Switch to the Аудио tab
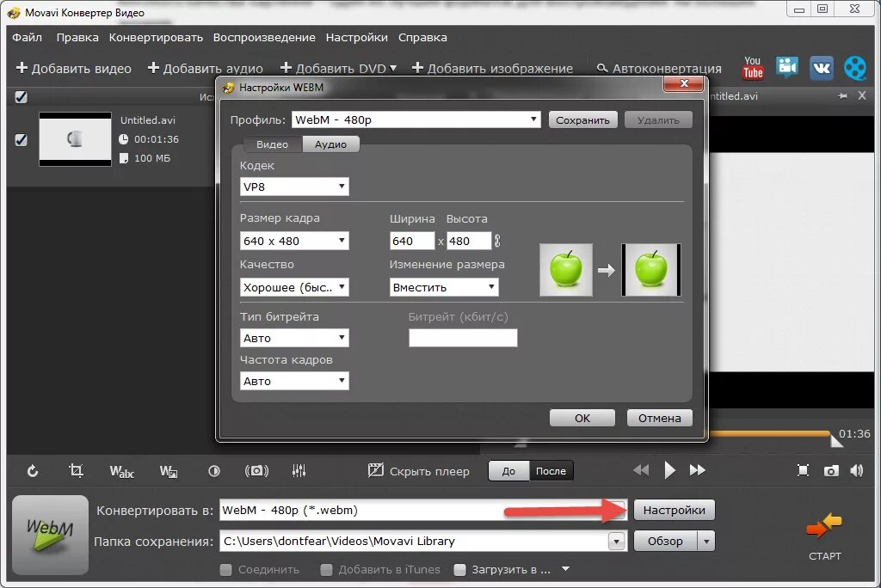 tap(330, 144)
